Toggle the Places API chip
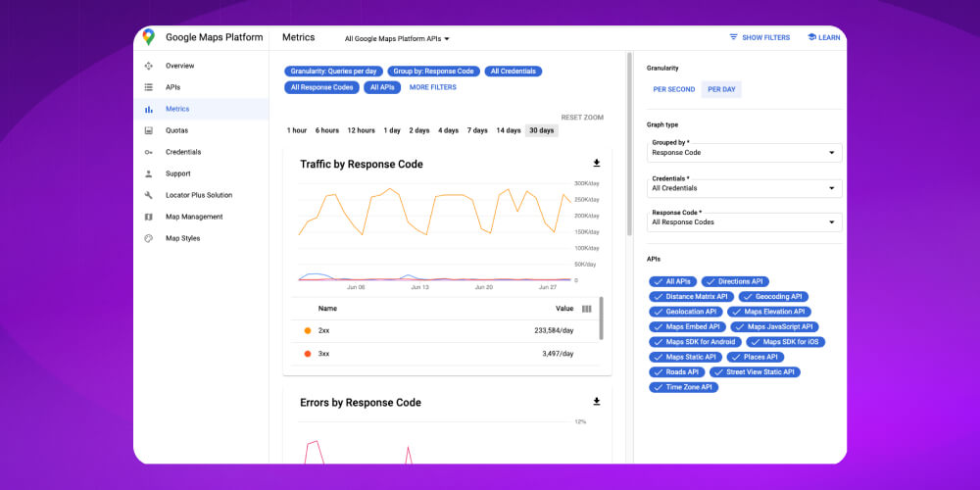This screenshot has width=980, height=490. [x=755, y=357]
